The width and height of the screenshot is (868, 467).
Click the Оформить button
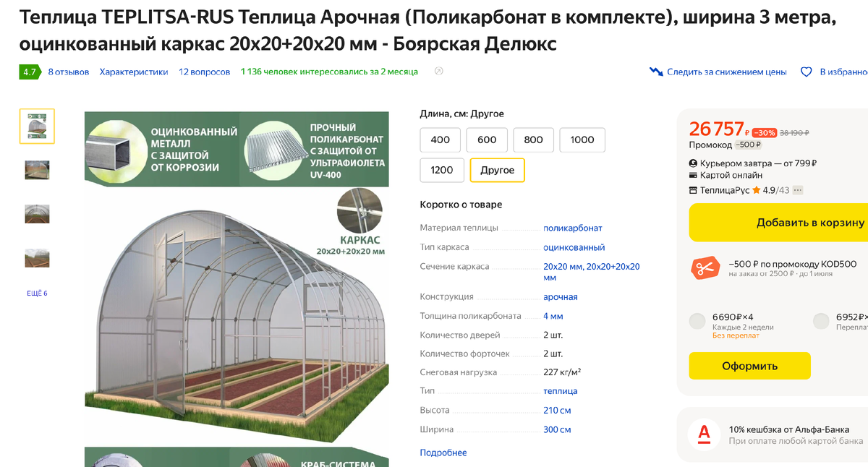[x=749, y=366]
